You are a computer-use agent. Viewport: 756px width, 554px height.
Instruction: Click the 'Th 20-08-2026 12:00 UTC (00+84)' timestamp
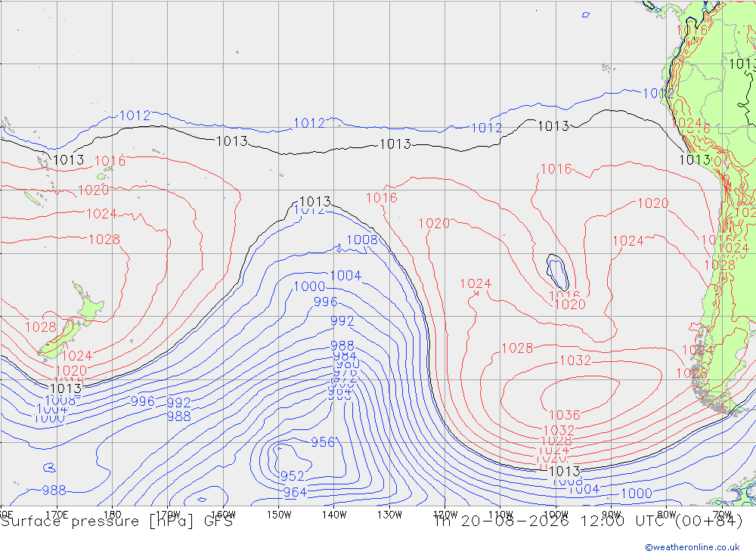coord(588,522)
